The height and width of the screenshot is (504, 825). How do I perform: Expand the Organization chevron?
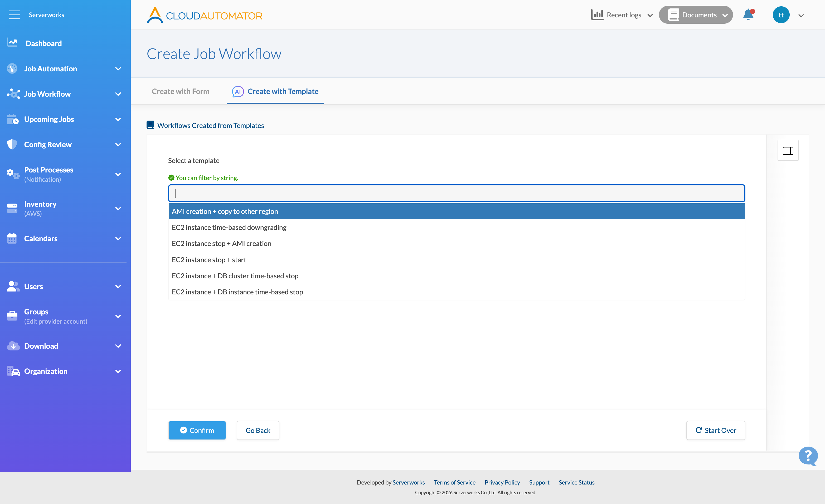point(118,372)
